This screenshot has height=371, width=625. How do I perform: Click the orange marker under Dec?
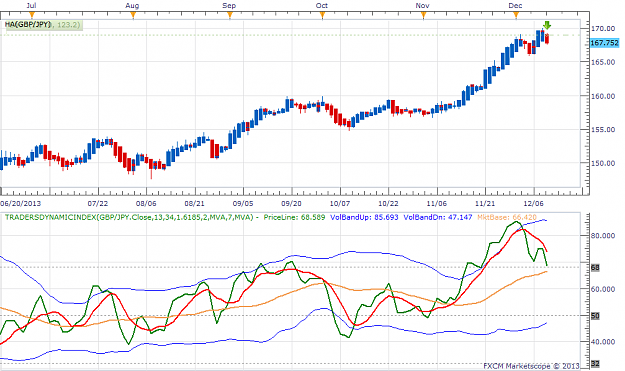(x=516, y=15)
